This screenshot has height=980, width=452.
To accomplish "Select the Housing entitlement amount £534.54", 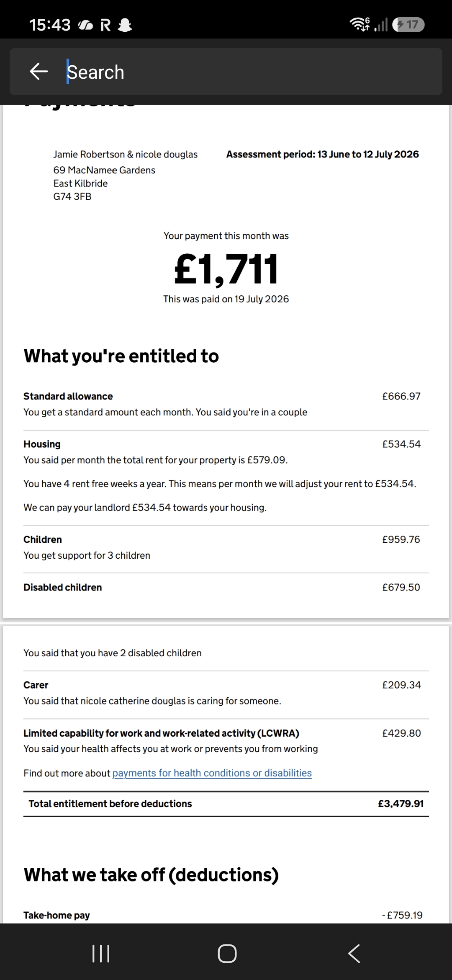I will point(401,444).
